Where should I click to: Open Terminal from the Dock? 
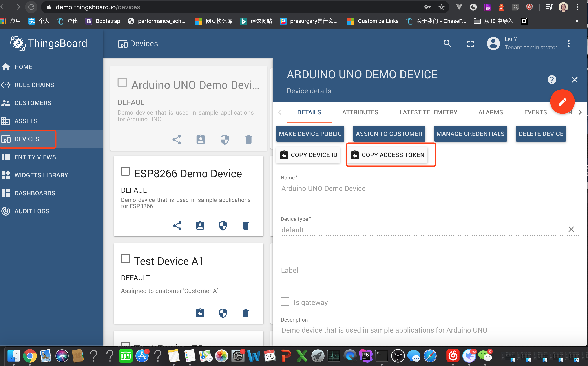pyautogui.click(x=382, y=356)
